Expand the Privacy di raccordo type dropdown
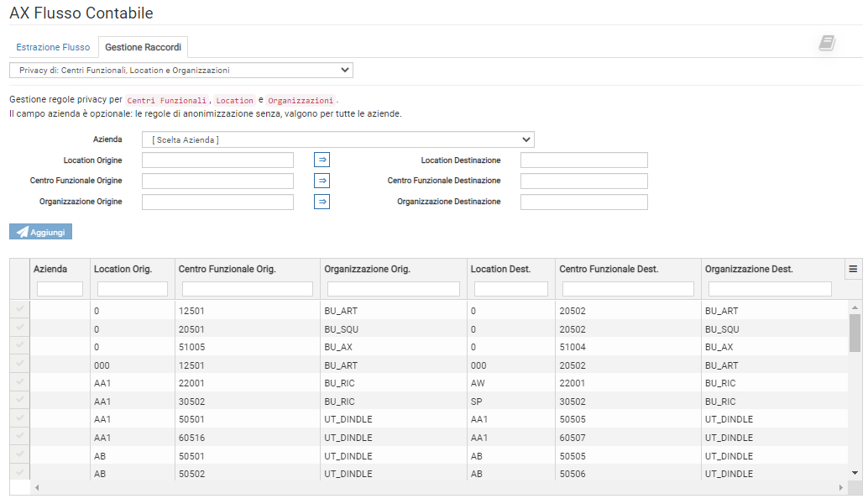 point(181,71)
